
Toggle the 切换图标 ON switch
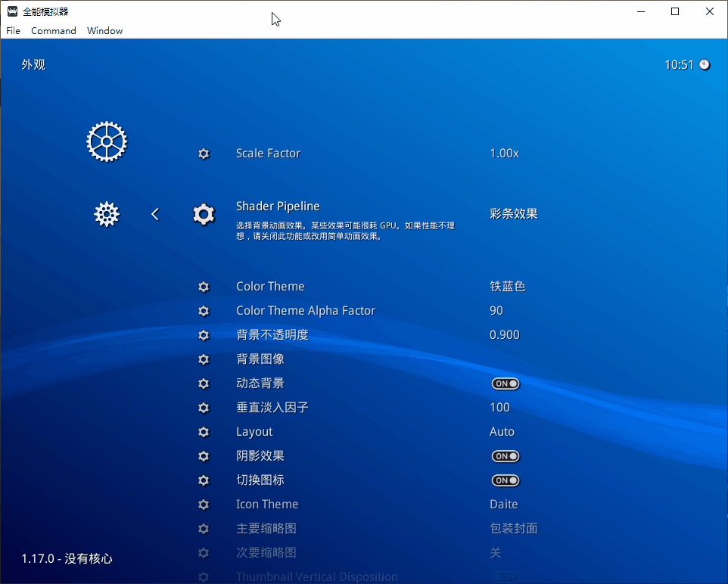[x=506, y=480]
